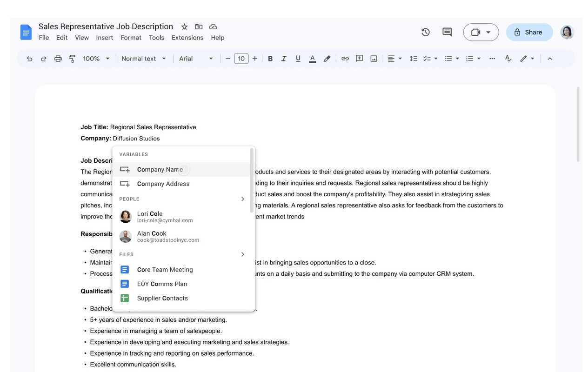Click the popup menu scrollbar
588x372 pixels.
(252, 180)
